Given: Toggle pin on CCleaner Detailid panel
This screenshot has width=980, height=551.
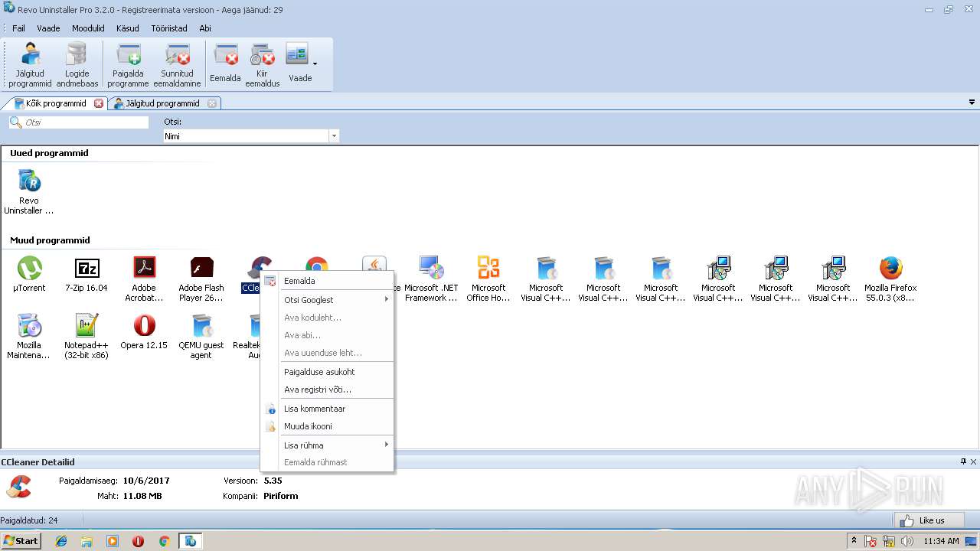Looking at the screenshot, I should [963, 461].
